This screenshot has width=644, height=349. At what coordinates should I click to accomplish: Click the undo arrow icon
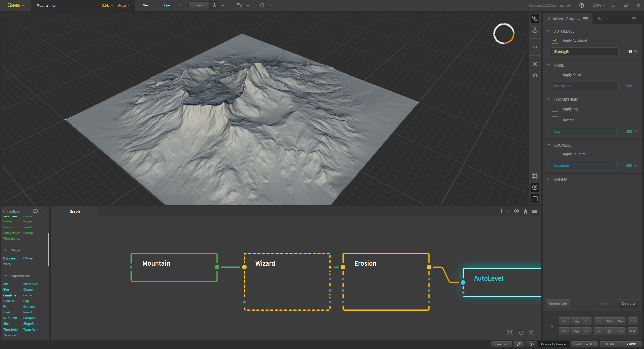point(239,5)
